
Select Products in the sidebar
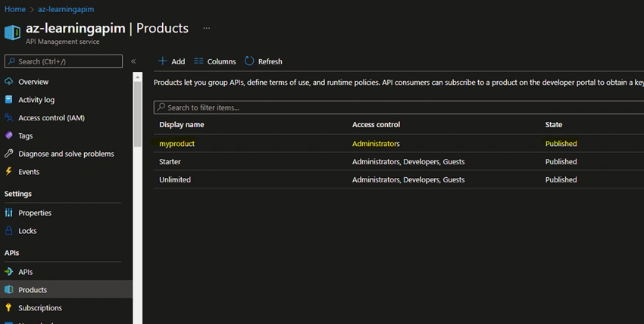[x=66, y=289]
